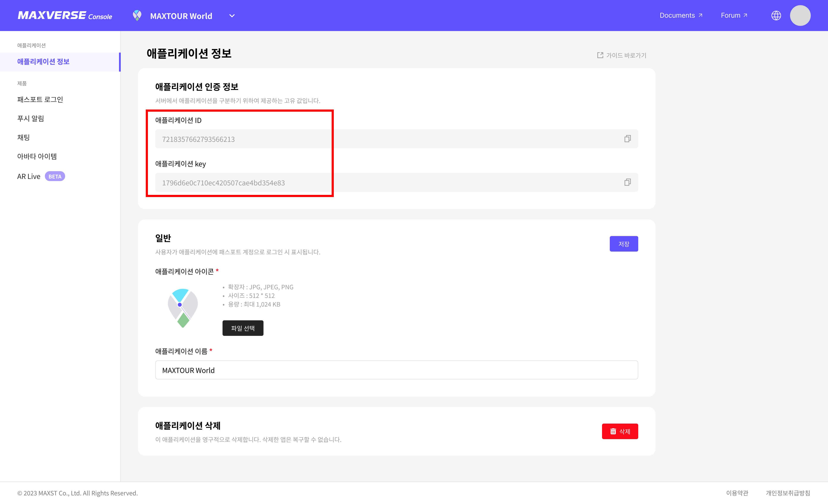828x504 pixels.
Task: Open the user profile avatar
Action: coord(800,16)
